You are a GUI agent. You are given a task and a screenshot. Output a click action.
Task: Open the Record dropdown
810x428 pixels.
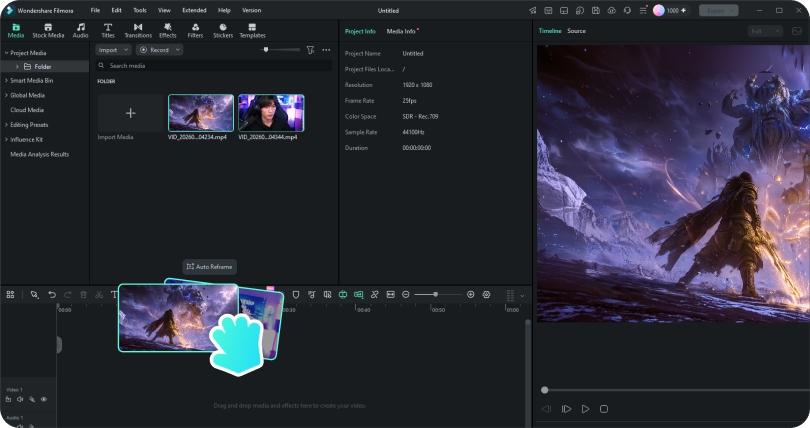tap(159, 50)
